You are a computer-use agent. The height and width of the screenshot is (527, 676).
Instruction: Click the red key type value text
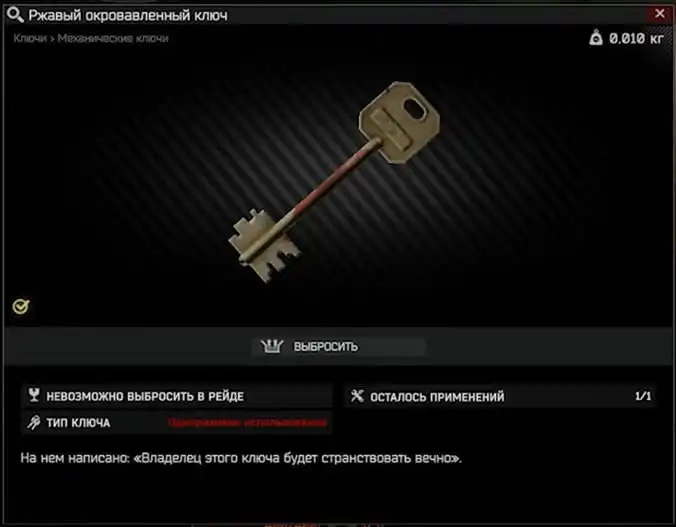247,423
